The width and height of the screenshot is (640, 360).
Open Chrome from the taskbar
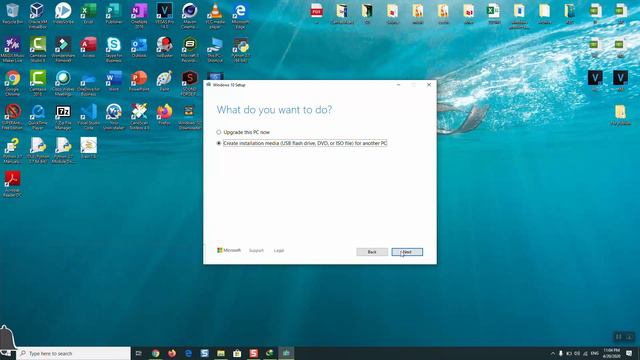[x=156, y=353]
